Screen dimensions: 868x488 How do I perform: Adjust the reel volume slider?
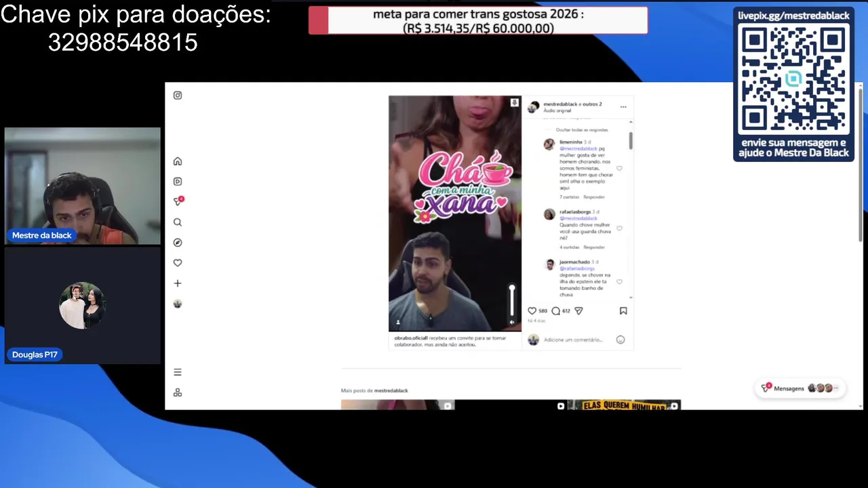512,300
